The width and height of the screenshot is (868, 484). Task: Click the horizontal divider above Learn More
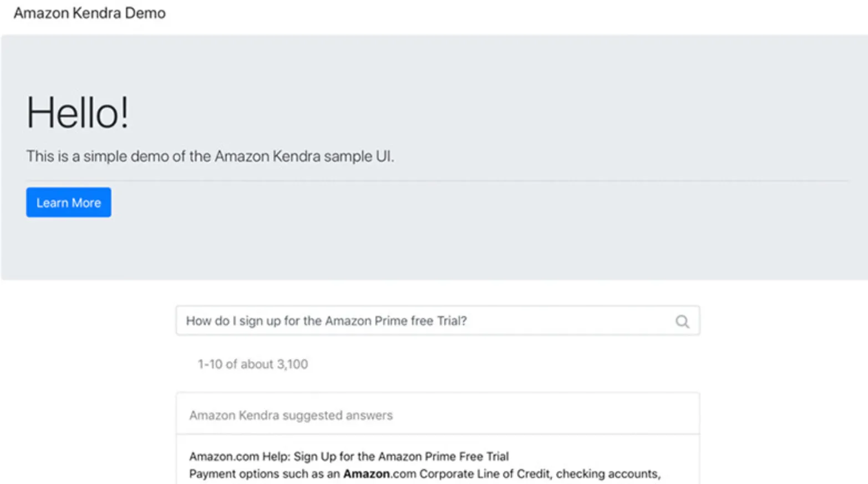[x=437, y=181]
